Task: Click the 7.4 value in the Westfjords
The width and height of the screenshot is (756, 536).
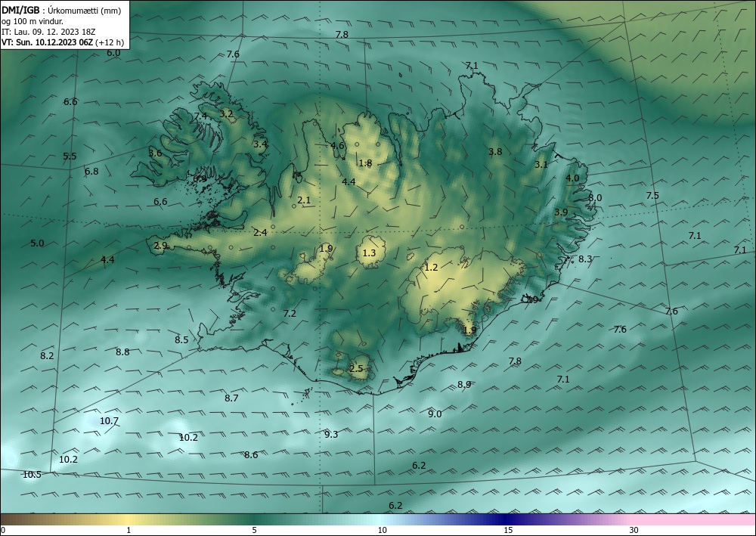Action: pos(200,116)
